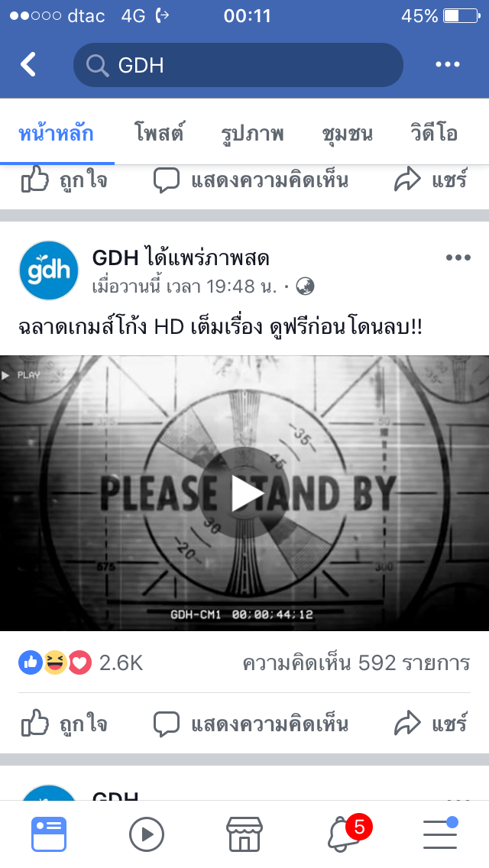Open ความคิดเห็น 592 รายการ comments
The width and height of the screenshot is (489, 868).
click(x=356, y=662)
